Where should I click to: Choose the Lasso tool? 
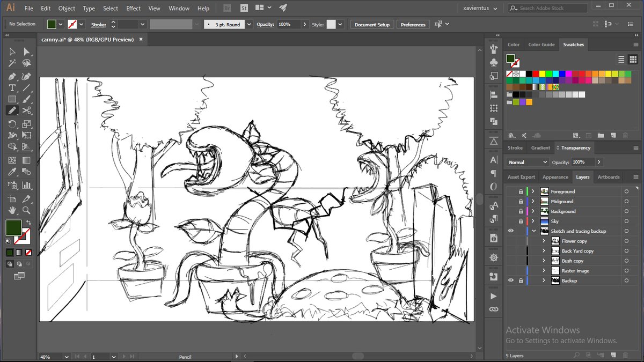pos(26,63)
